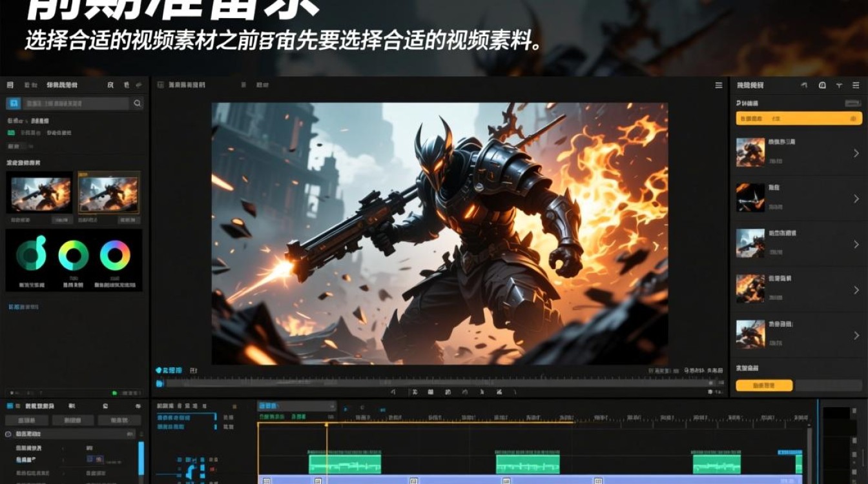Open the first warrior thumbnail in right list
The width and height of the screenshot is (868, 484).
[x=750, y=152]
